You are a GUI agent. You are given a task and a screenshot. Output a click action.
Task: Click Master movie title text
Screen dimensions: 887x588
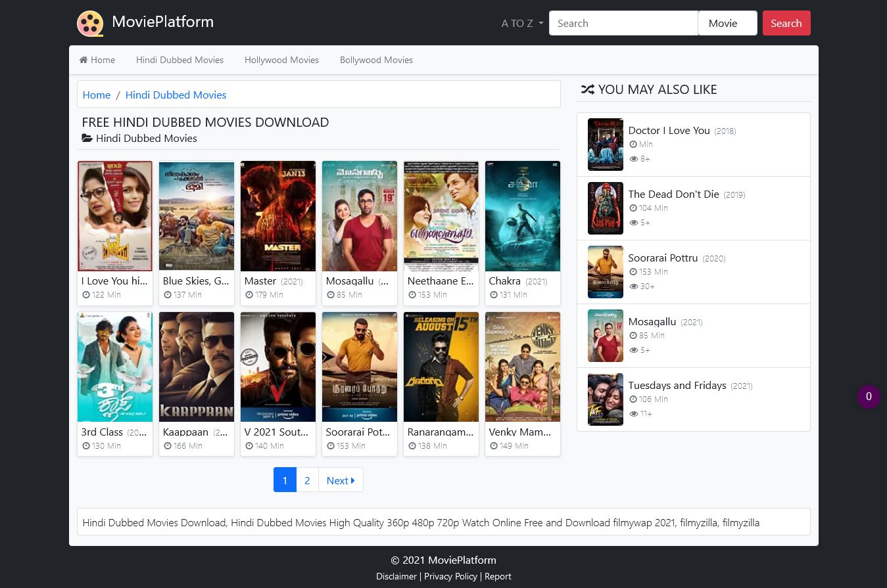point(260,281)
